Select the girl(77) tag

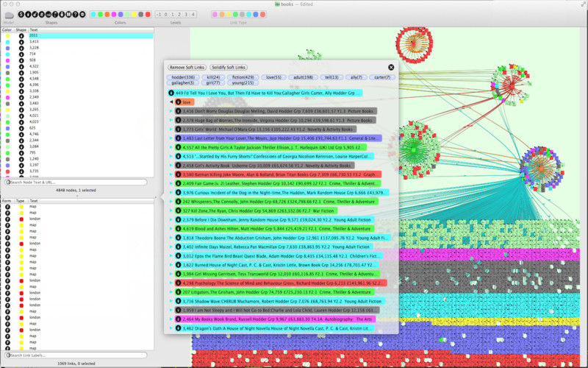(x=213, y=82)
